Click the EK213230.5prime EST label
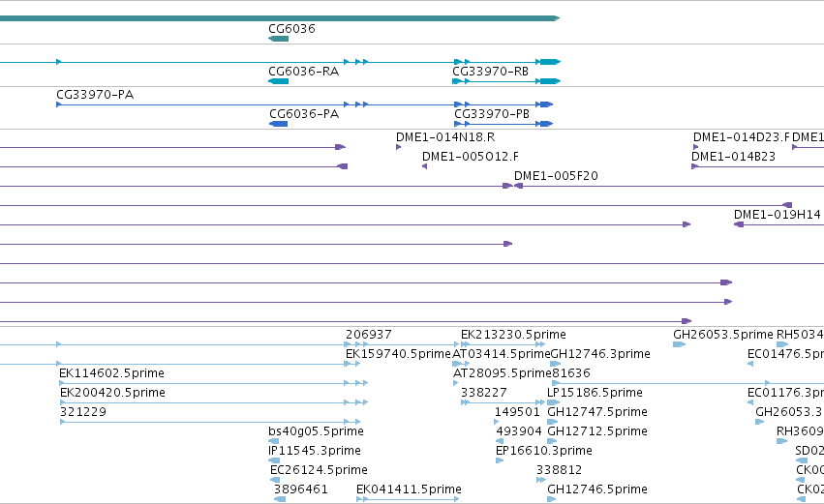This screenshot has width=824, height=504. [513, 335]
